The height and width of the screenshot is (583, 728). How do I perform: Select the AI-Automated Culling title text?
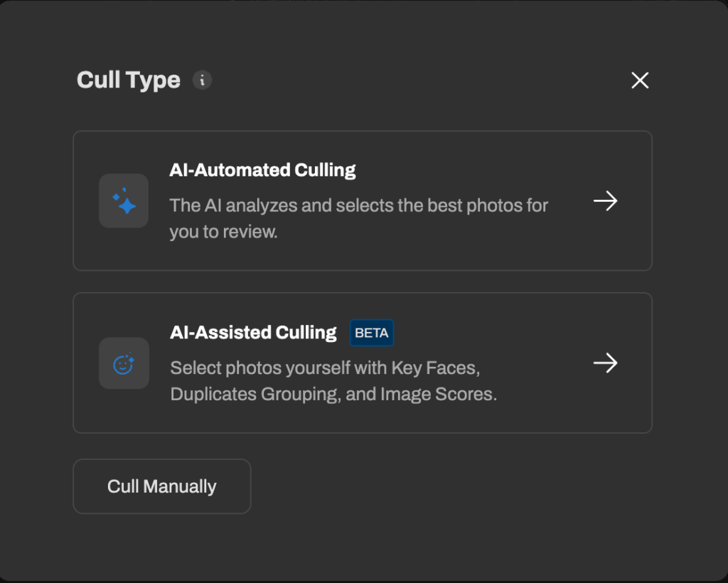(263, 170)
